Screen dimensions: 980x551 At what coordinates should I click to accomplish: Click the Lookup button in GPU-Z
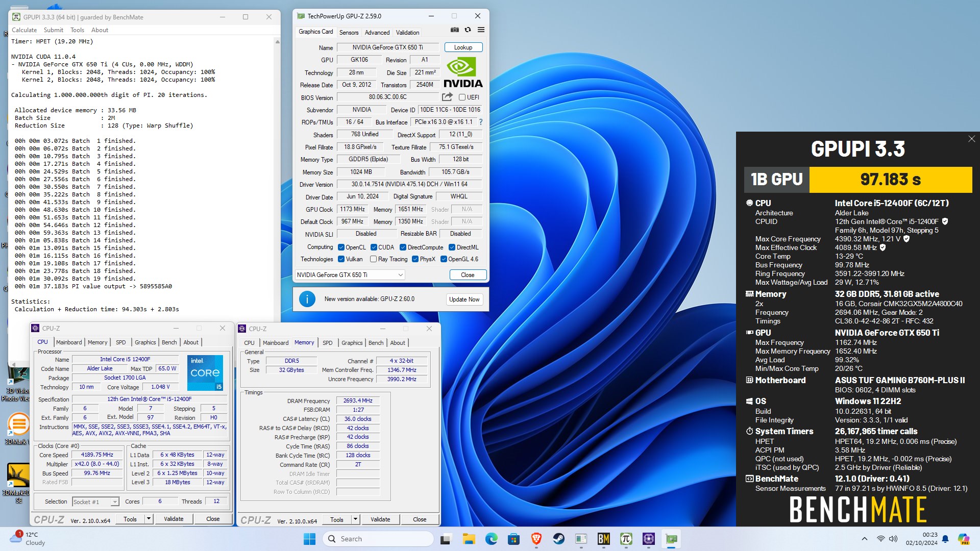tap(463, 47)
